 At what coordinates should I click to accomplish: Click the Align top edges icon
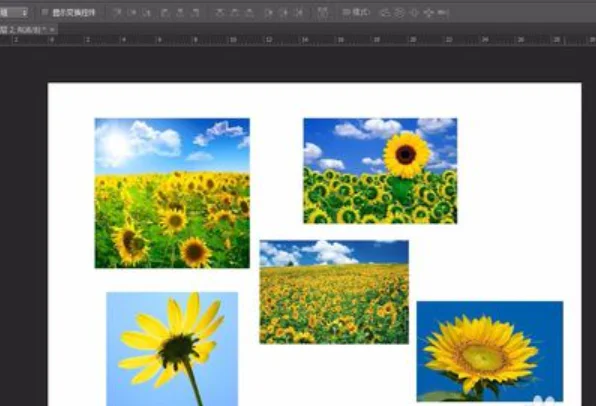(118, 13)
